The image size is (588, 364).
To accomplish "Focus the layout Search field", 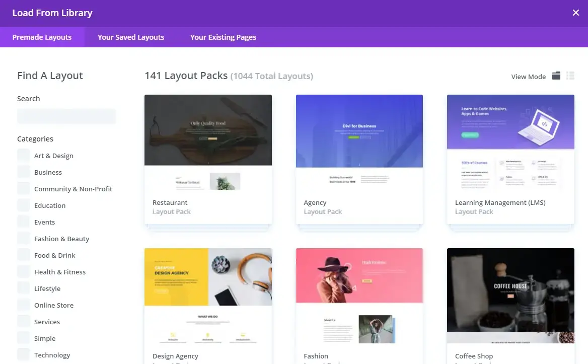I will [66, 116].
